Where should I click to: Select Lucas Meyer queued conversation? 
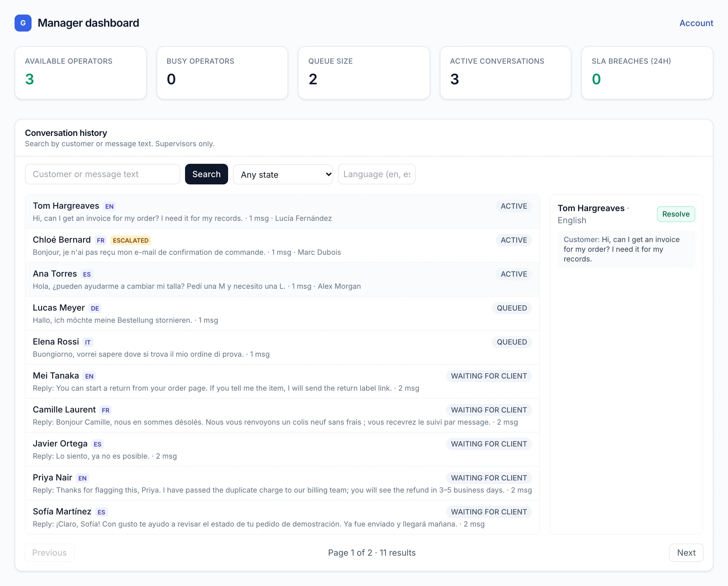click(282, 314)
